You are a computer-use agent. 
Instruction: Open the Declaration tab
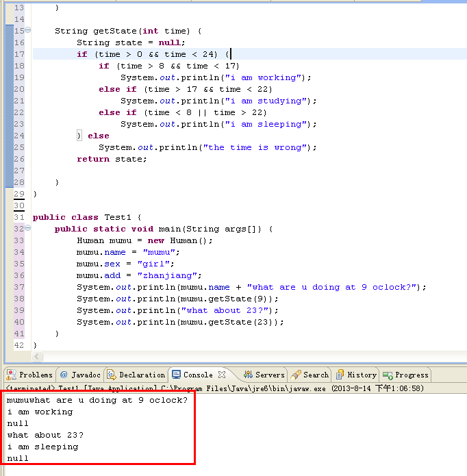136,375
